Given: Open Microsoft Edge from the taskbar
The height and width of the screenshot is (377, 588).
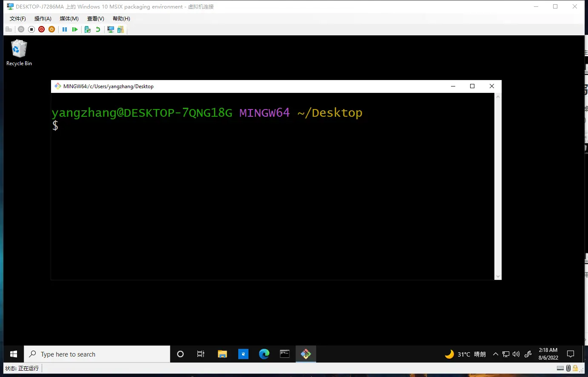Looking at the screenshot, I should (x=264, y=354).
